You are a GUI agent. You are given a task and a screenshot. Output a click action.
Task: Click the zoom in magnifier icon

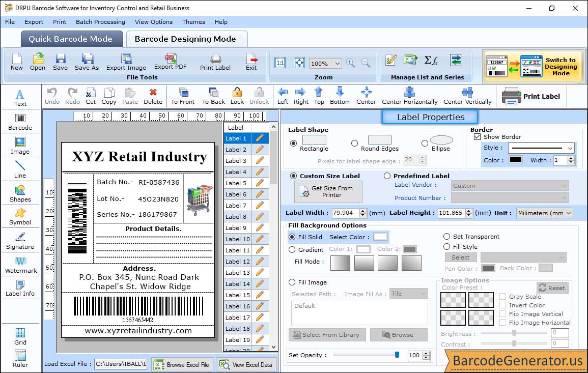350,63
